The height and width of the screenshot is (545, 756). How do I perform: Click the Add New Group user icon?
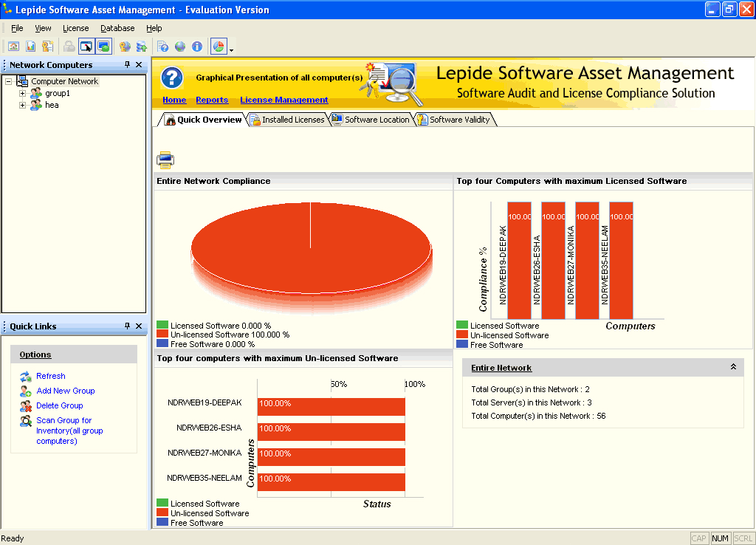(26, 391)
